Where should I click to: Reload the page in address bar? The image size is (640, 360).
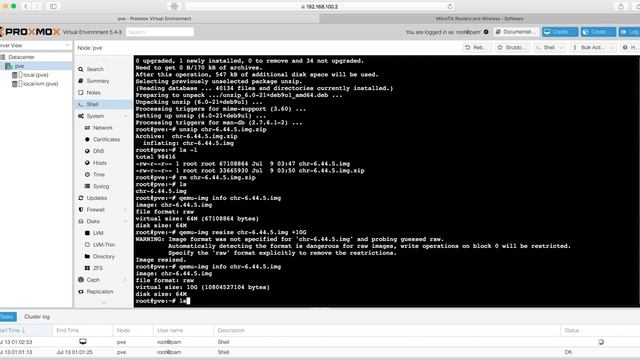click(x=450, y=6)
